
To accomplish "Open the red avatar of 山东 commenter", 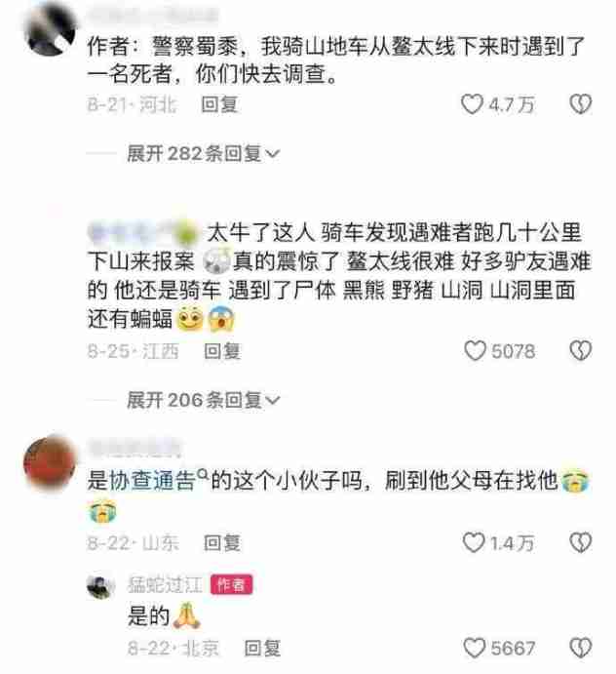I will click(50, 463).
